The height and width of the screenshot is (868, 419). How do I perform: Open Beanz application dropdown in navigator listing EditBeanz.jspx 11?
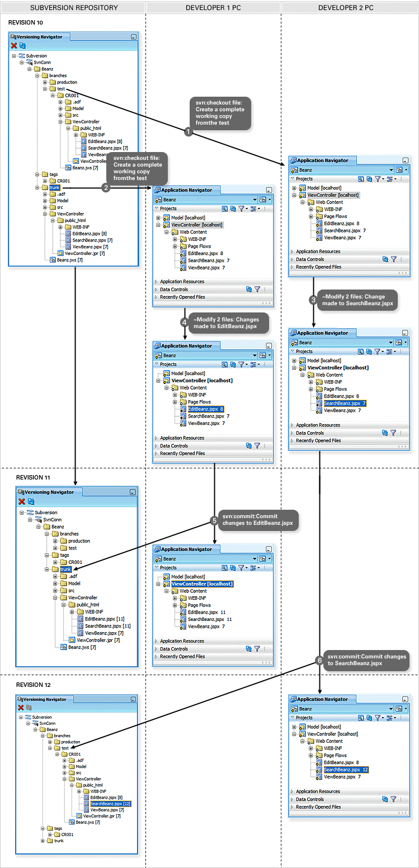pyautogui.click(x=255, y=559)
